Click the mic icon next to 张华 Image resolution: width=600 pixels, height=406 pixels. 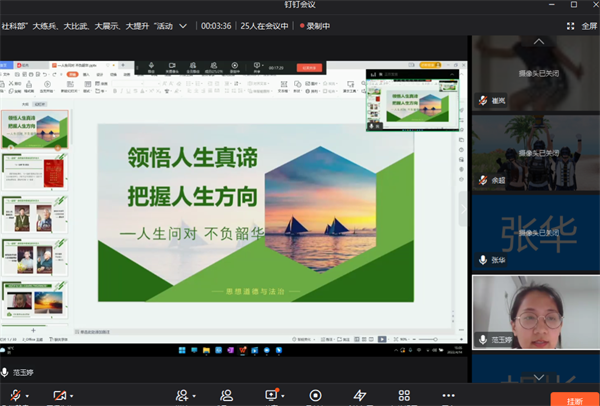click(x=483, y=260)
